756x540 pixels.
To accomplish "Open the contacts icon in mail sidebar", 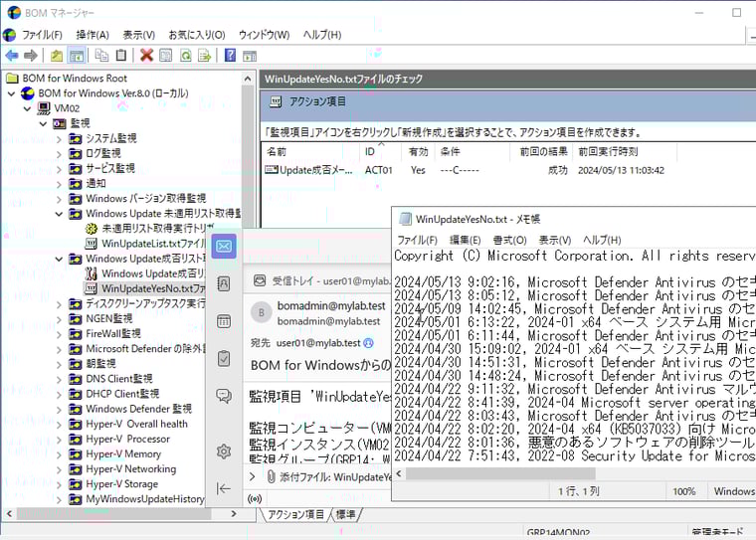I will click(224, 284).
